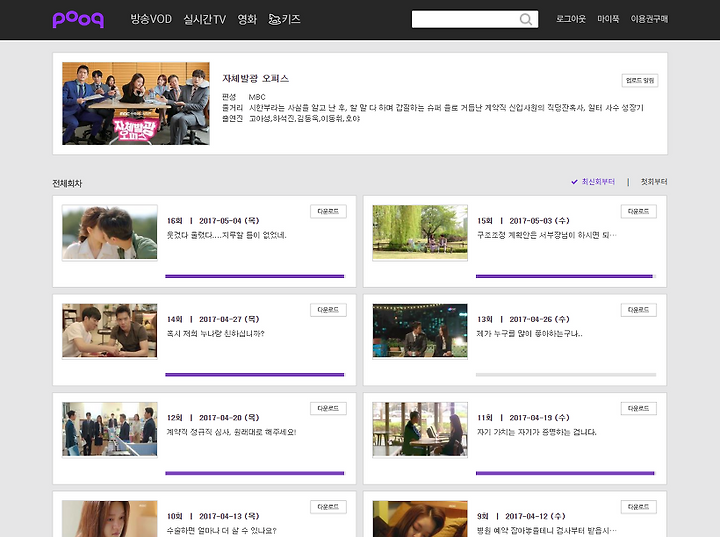
Task: Click the 로그아웃 link
Action: point(571,19)
